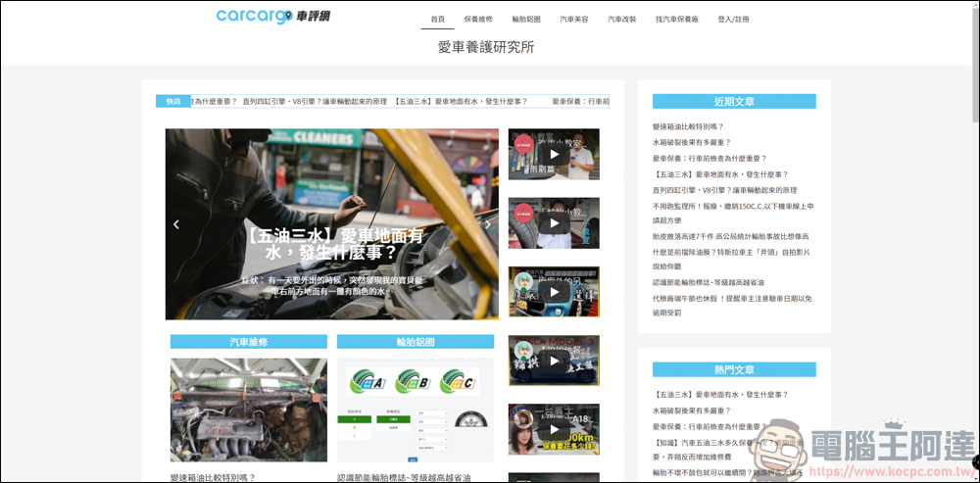980x483 pixels.
Task: Click 找汽車保養廠 in the top menu
Action: pos(677,19)
